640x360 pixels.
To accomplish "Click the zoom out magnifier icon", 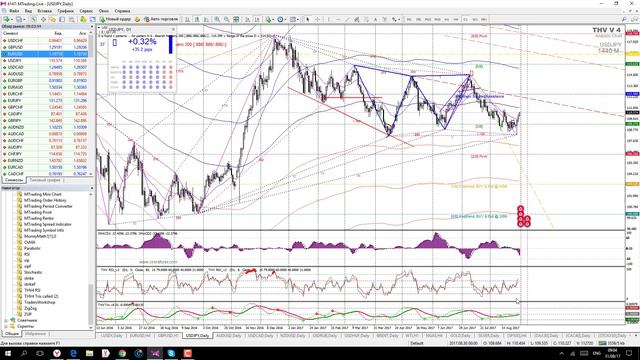I will point(227,19).
